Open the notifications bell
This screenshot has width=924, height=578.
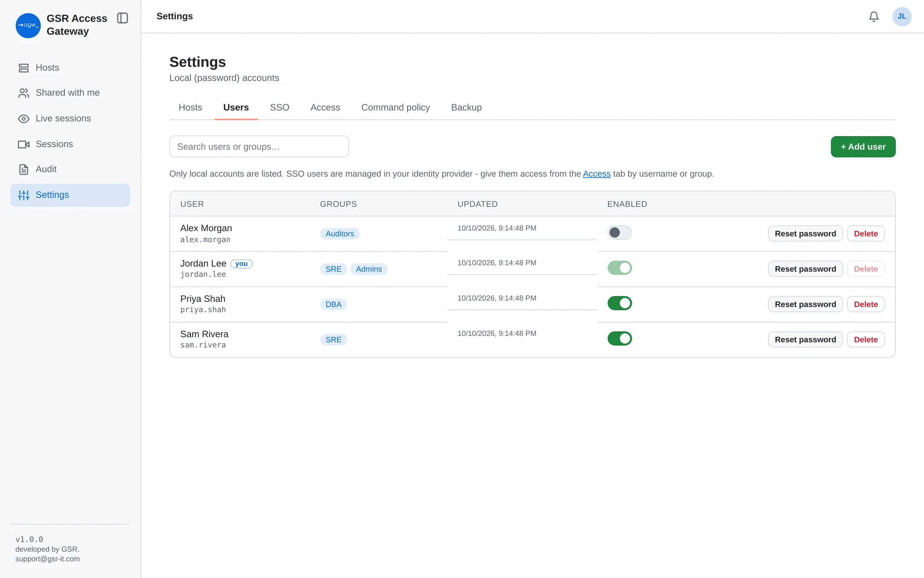pos(874,17)
